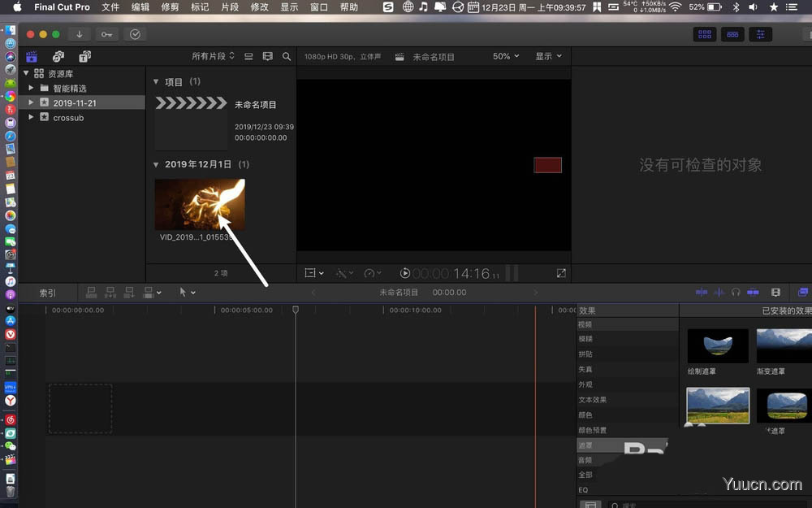Expand the 2019-11-21 event
This screenshot has height=508, width=812.
pos(31,102)
